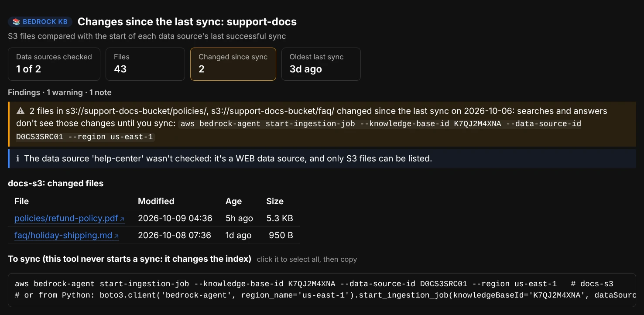Click the inline sync command inside the warning
Screen dimensions: 644x315
pos(298,130)
